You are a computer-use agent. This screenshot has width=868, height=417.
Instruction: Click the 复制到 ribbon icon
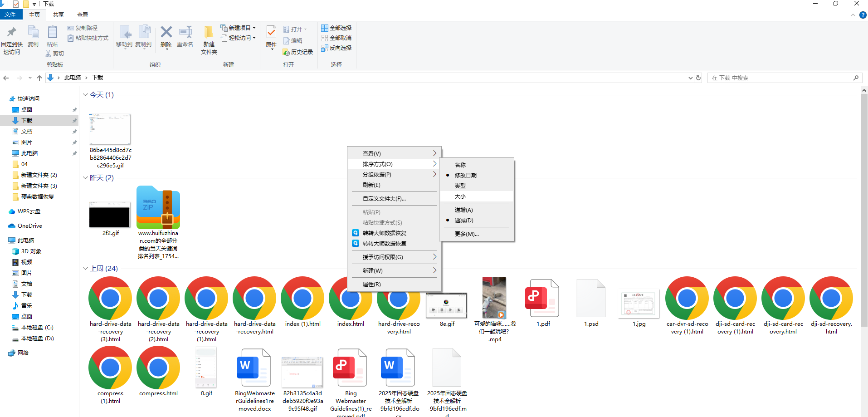pos(144,32)
